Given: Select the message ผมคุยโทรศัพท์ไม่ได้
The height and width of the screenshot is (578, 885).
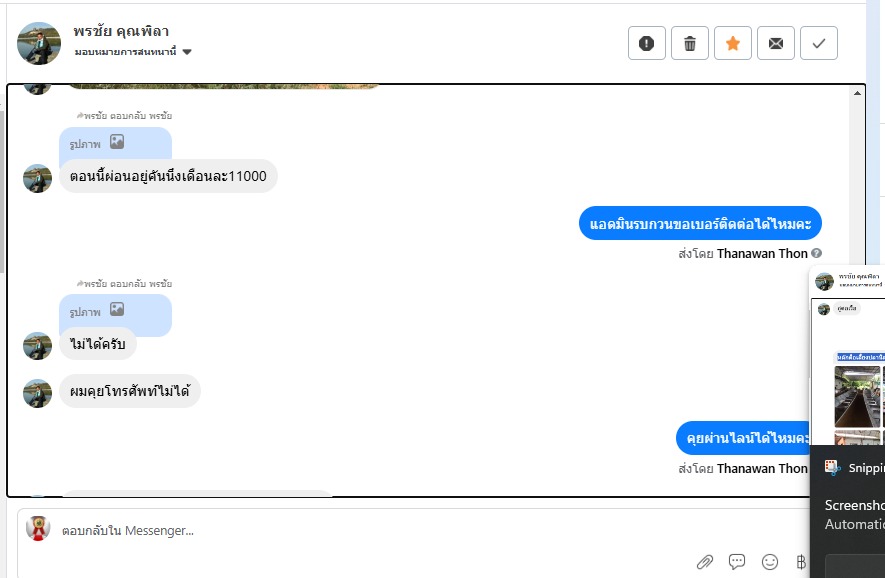Looking at the screenshot, I should click(x=130, y=391).
